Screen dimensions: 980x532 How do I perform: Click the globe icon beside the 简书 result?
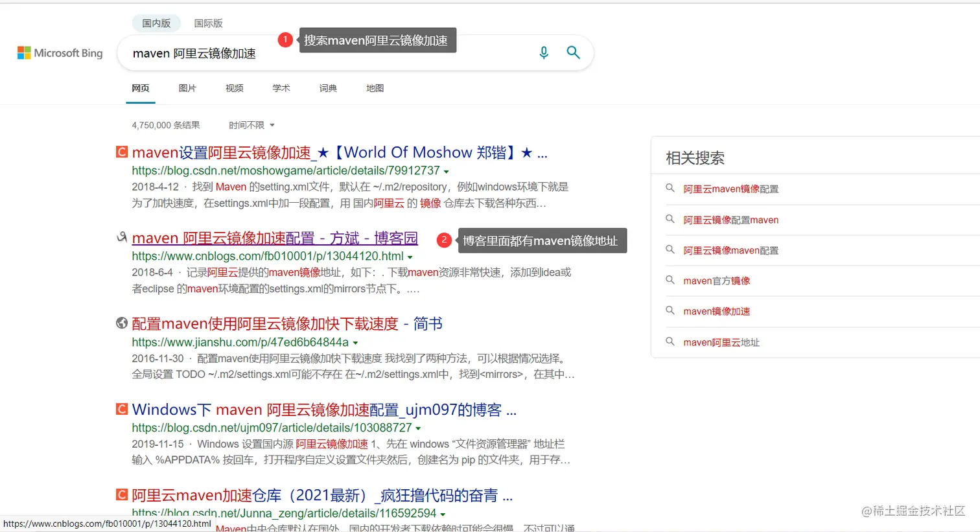(121, 323)
